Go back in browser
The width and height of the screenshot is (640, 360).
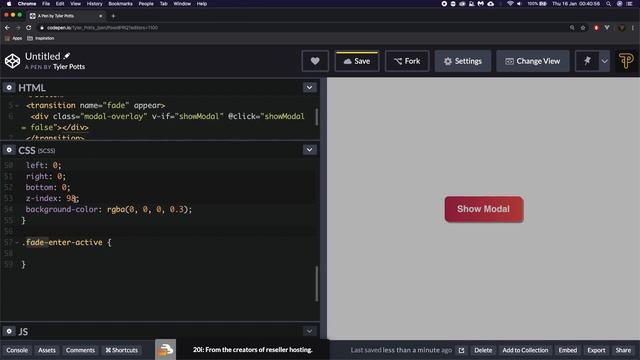click(x=7, y=28)
